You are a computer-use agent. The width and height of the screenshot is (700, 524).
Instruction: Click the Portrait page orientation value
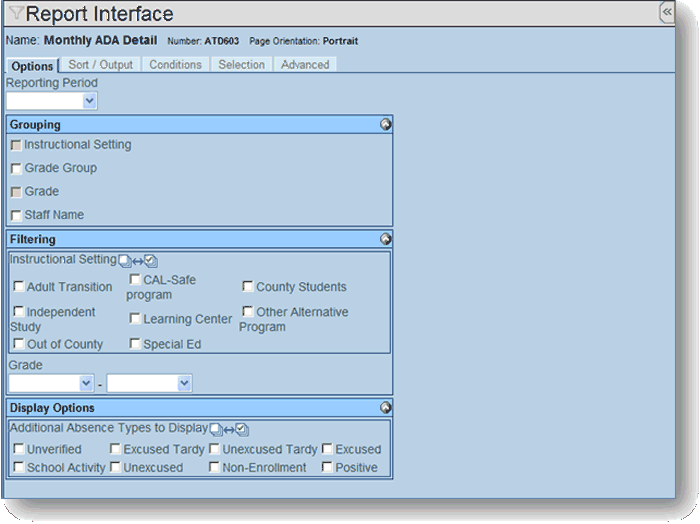(340, 41)
